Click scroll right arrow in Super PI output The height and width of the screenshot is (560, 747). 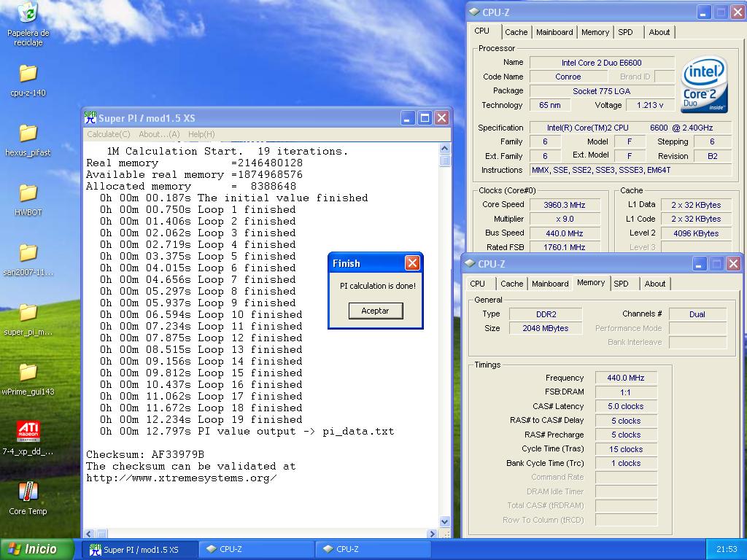pos(432,534)
